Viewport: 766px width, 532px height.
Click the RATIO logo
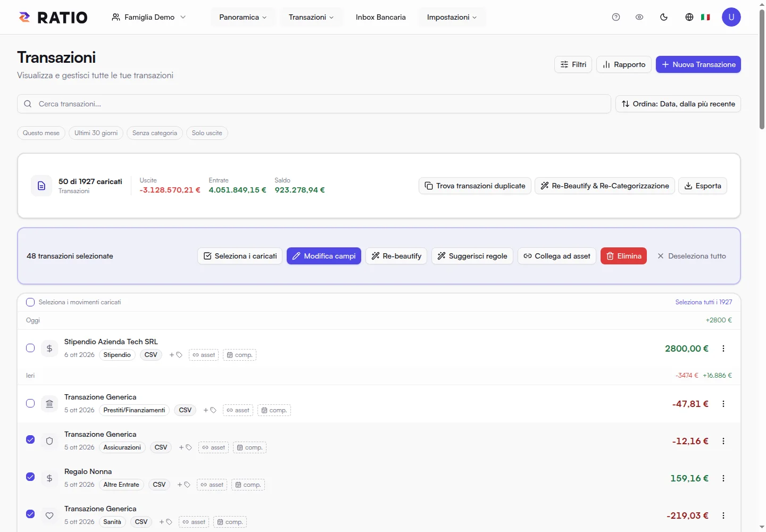coord(53,17)
